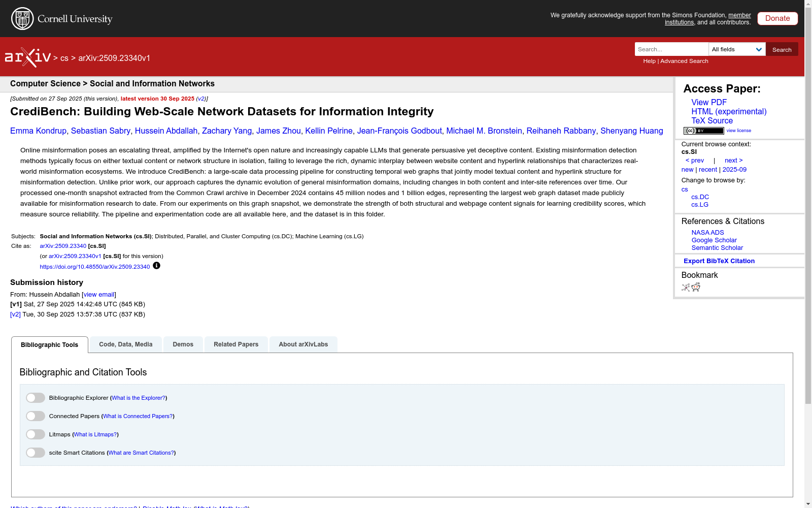Open latest version v2 link in dateline
812x508 pixels.
click(201, 99)
